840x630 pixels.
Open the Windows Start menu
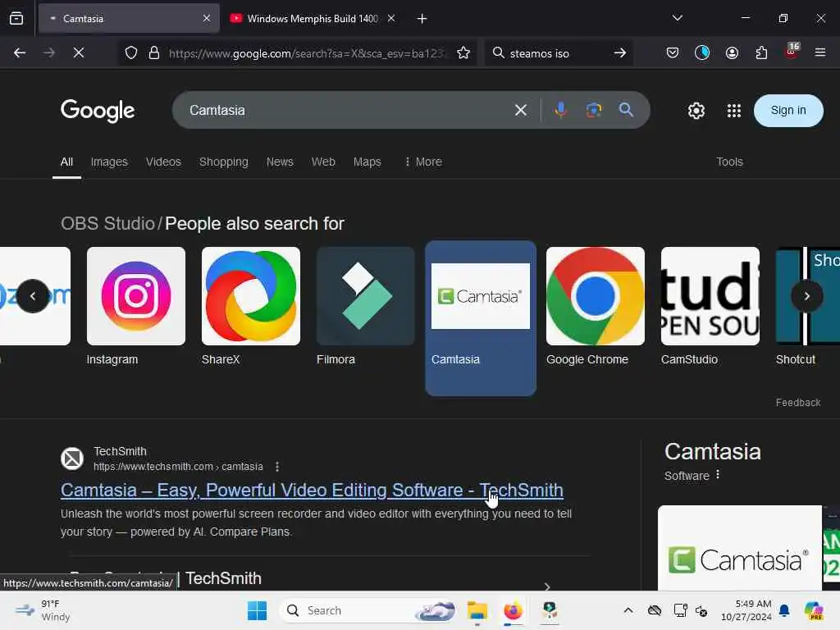(257, 610)
